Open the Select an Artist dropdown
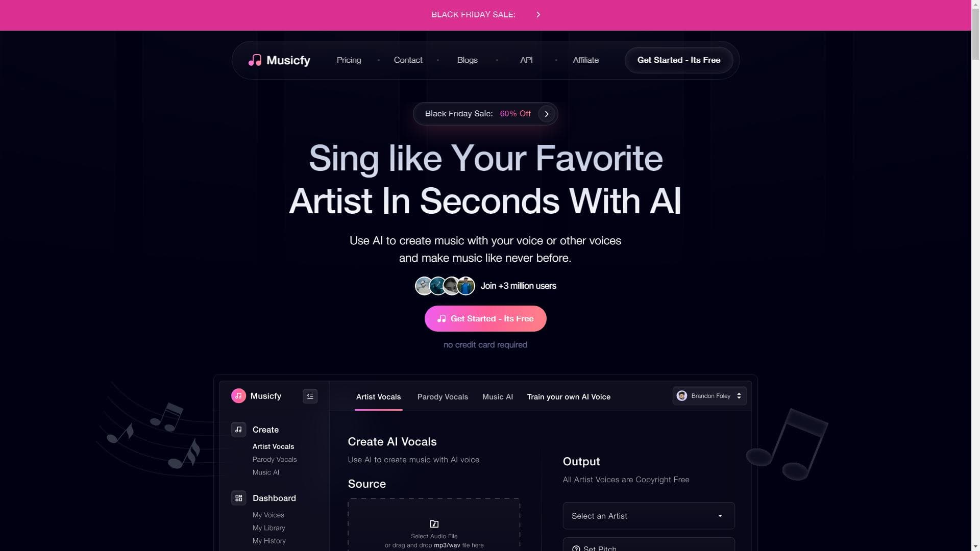The image size is (980, 551). [x=649, y=516]
